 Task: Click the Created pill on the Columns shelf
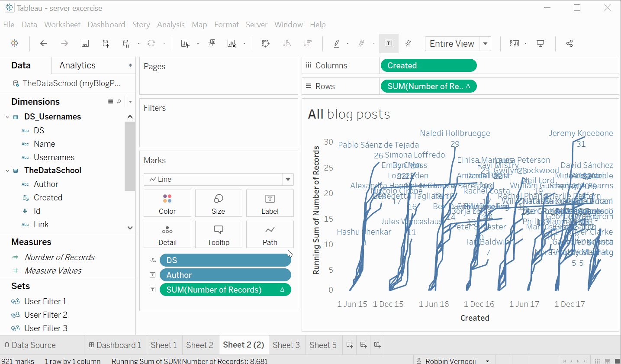428,65
